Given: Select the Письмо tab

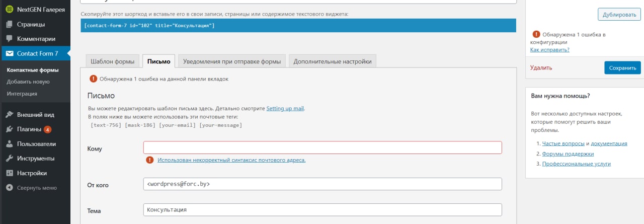Looking at the screenshot, I should [159, 61].
